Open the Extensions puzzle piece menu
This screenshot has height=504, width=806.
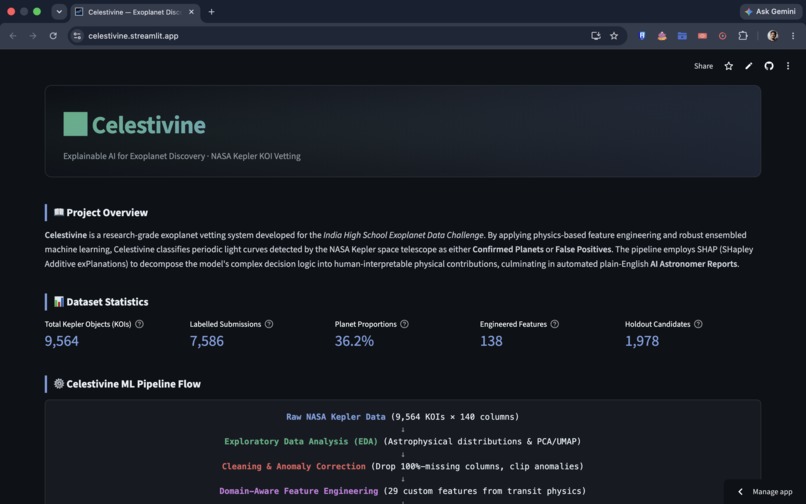[743, 36]
